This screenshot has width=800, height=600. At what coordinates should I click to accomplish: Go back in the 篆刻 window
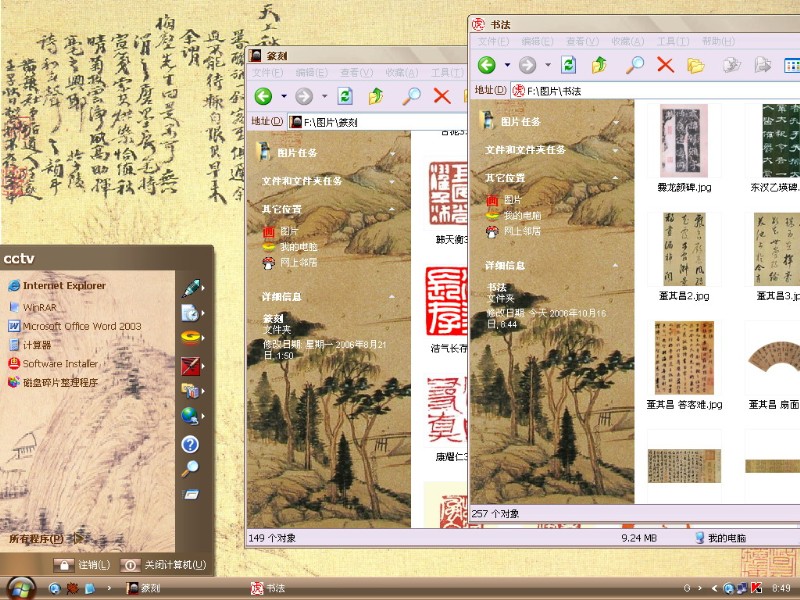click(263, 96)
